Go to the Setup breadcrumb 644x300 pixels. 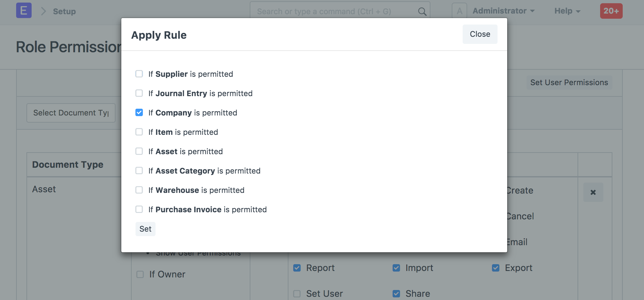[64, 11]
